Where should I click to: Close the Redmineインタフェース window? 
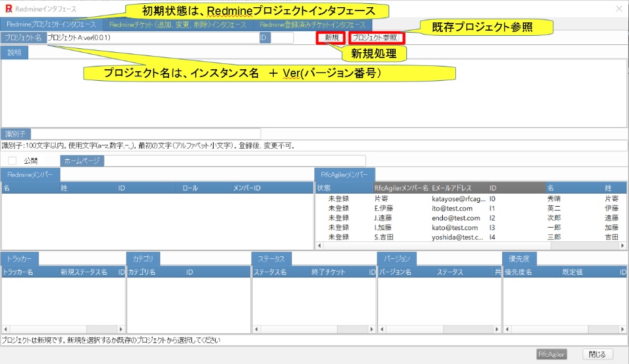pos(619,9)
